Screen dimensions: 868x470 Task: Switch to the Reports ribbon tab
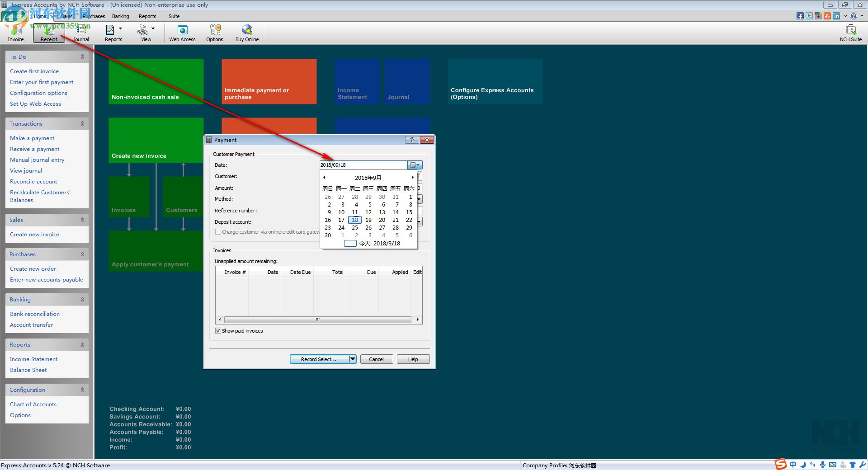(x=147, y=16)
